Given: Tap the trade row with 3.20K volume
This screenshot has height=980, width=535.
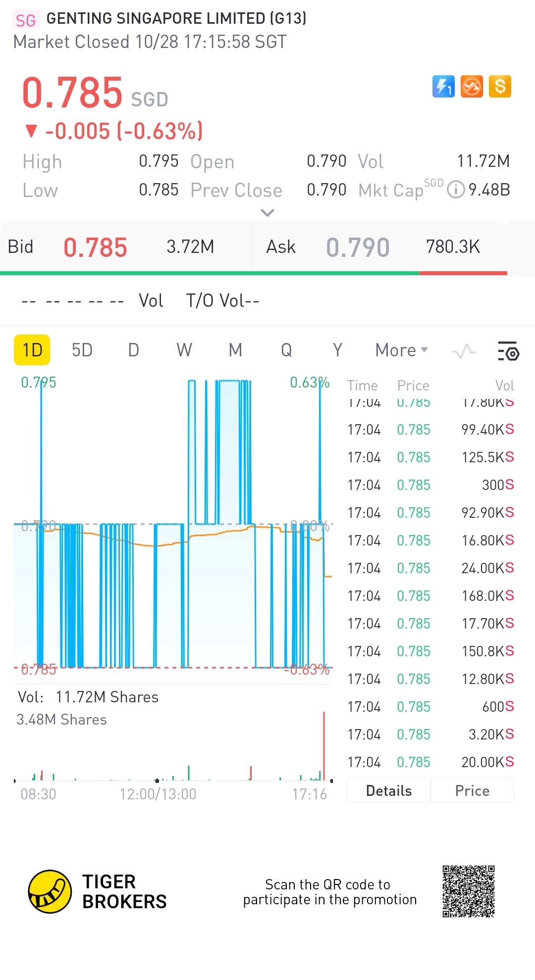Looking at the screenshot, I should point(430,735).
